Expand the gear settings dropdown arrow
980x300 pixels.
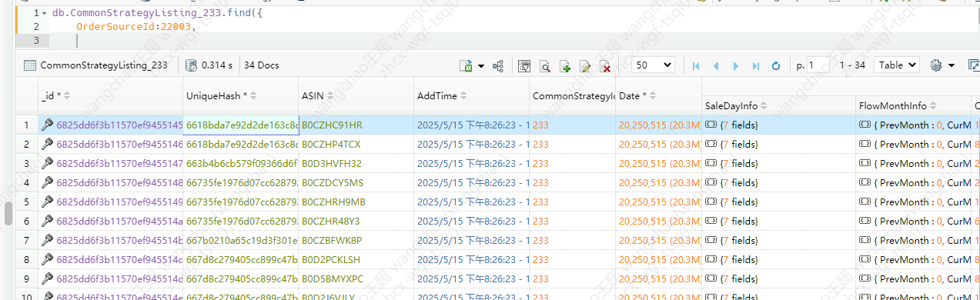click(952, 66)
